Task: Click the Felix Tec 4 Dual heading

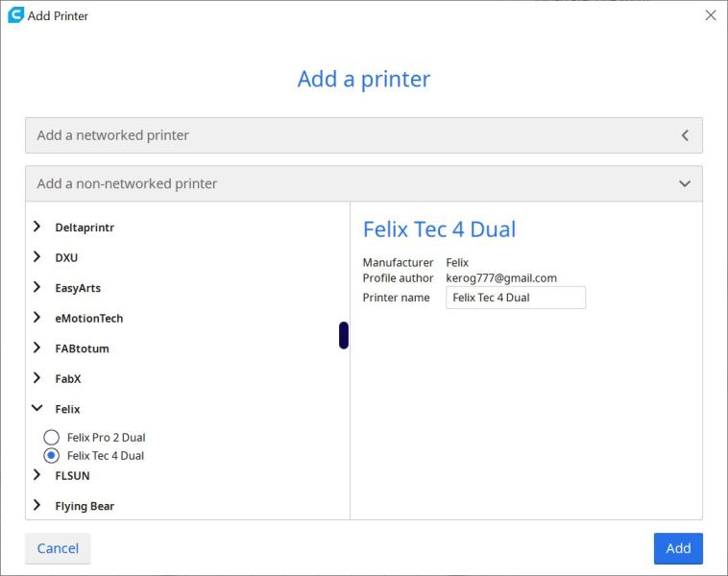Action: pyautogui.click(x=439, y=229)
